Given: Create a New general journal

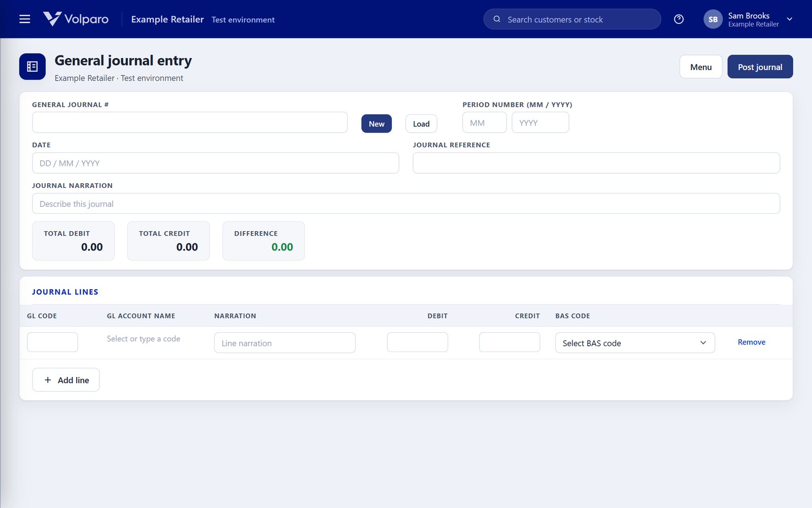Looking at the screenshot, I should tap(377, 123).
